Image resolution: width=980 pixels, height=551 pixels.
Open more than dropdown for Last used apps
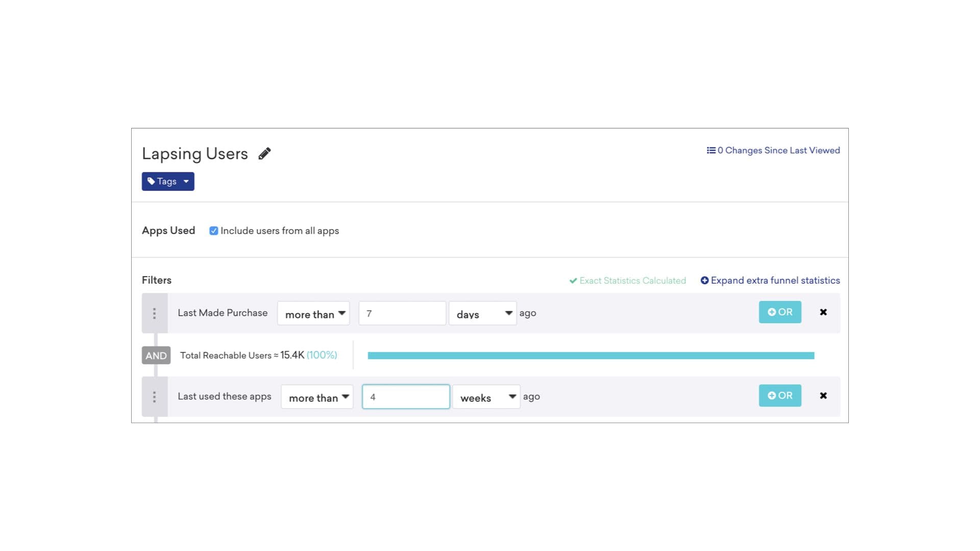coord(317,397)
